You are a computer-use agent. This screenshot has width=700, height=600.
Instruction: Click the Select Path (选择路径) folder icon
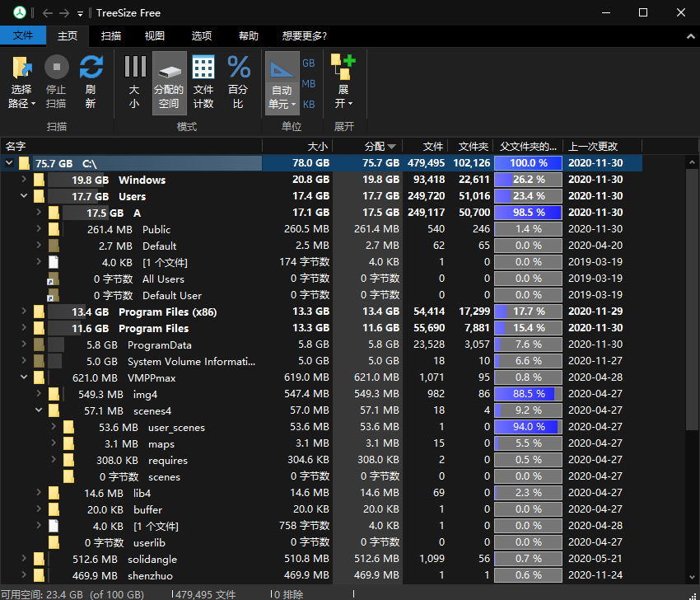(21, 68)
